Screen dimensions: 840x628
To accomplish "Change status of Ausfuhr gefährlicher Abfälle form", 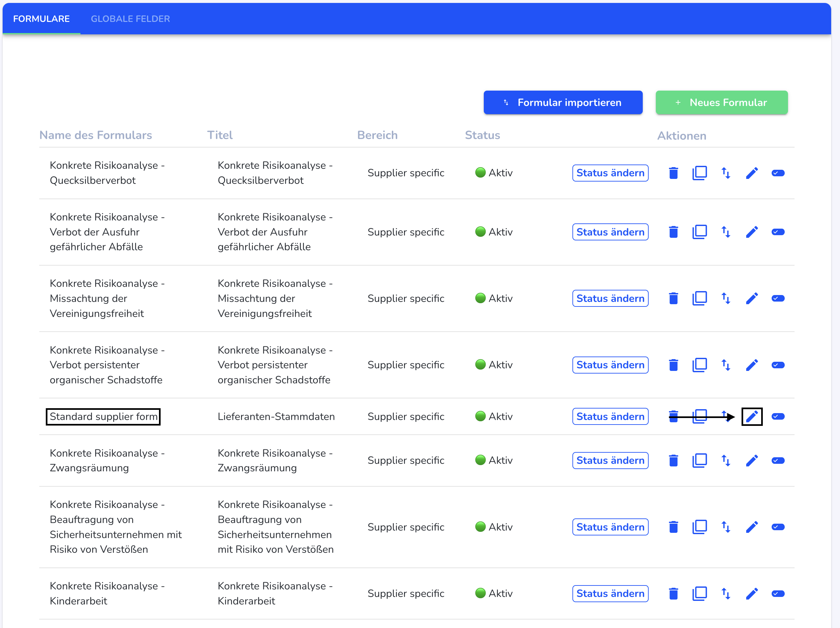I will [x=610, y=232].
